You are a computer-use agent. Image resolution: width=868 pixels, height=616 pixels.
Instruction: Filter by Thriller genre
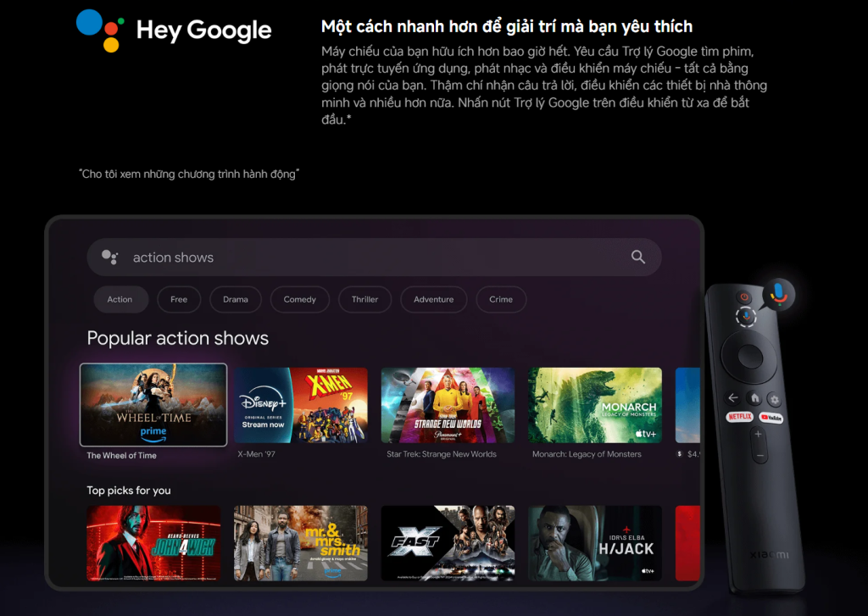tap(365, 299)
